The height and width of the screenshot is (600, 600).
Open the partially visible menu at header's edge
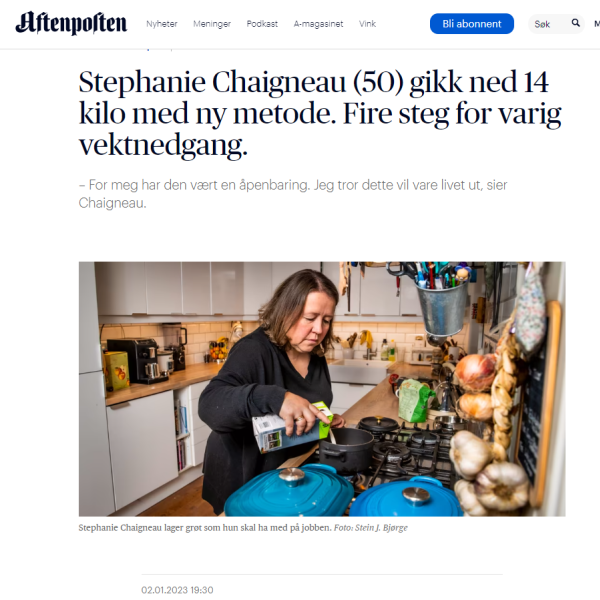pos(597,24)
